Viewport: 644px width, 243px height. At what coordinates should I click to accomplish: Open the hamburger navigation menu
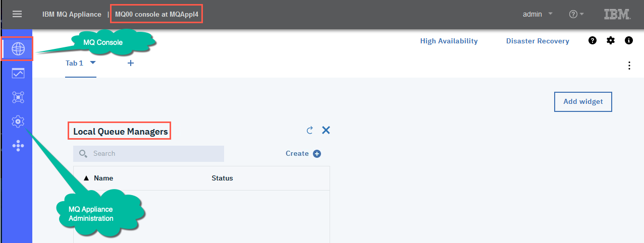tap(17, 14)
